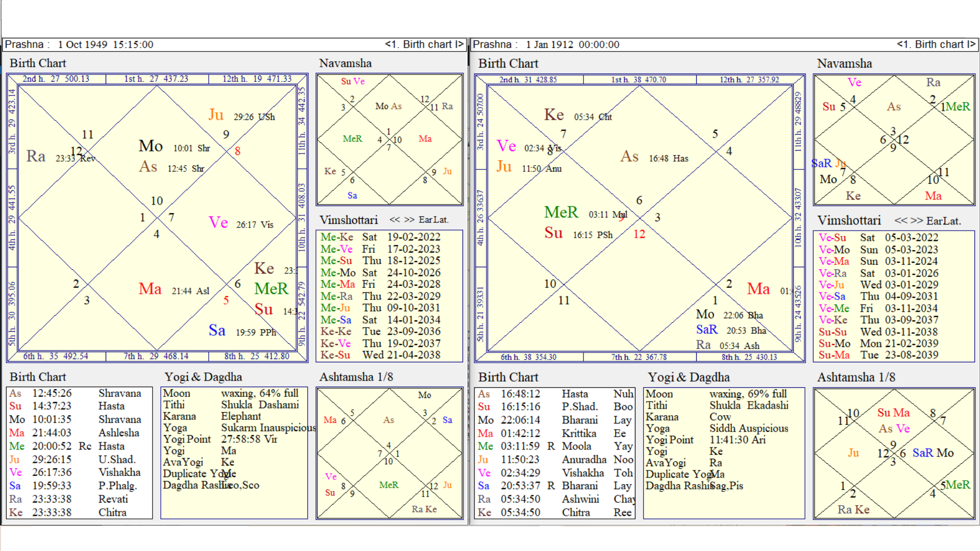
Task: Select the Me-Ke dasha row dated 19-02-2022
Action: 380,237
